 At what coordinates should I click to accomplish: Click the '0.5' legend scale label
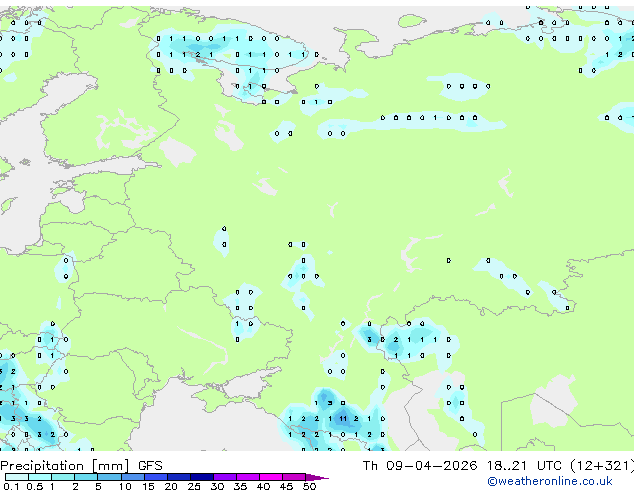[35, 486]
